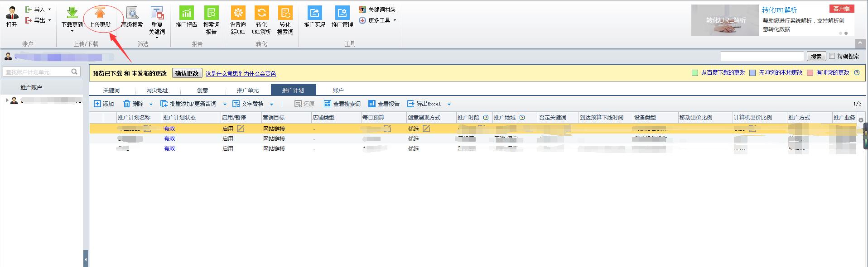Expand 更多工具 dropdown arrow
Viewport: 868px width, 267px height.
[395, 20]
